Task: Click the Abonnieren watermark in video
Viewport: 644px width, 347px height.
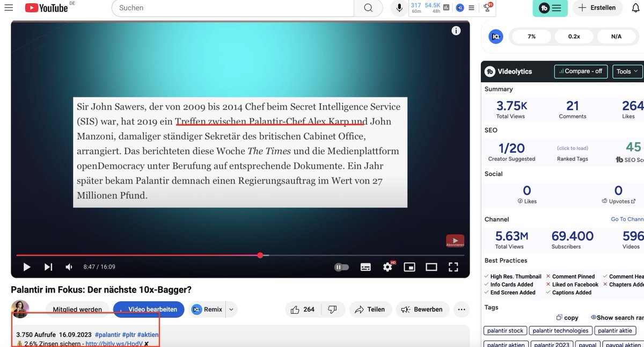Action: 455,241
